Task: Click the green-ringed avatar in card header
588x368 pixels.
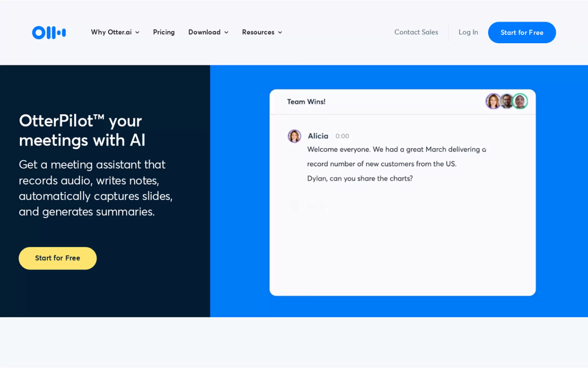Action: (x=520, y=101)
